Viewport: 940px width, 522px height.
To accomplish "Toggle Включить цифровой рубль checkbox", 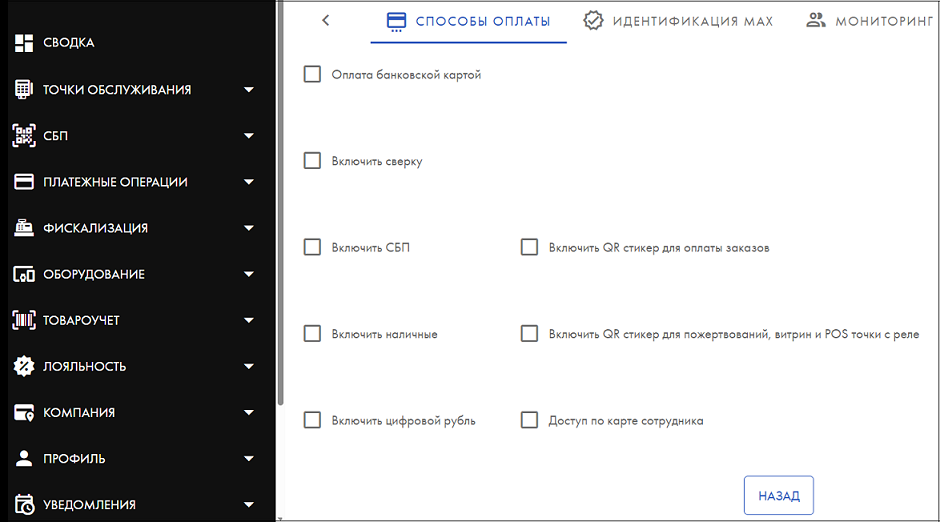I will pyautogui.click(x=312, y=420).
